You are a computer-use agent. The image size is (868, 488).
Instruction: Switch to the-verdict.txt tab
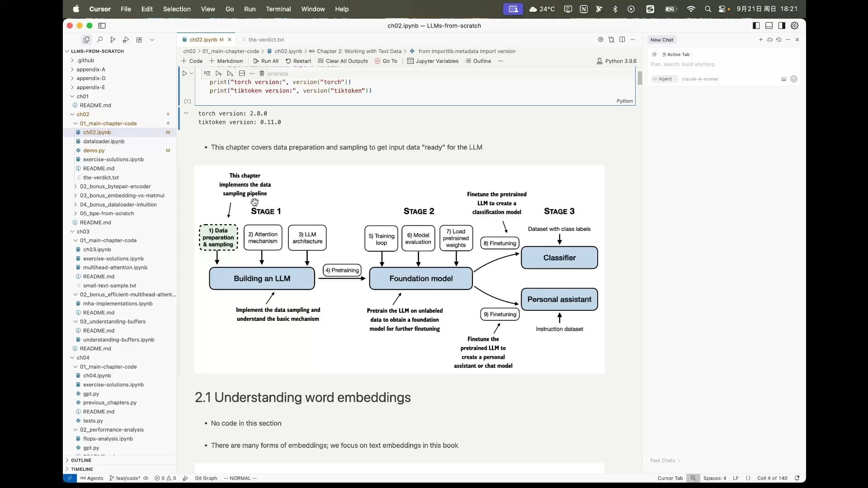coord(266,40)
